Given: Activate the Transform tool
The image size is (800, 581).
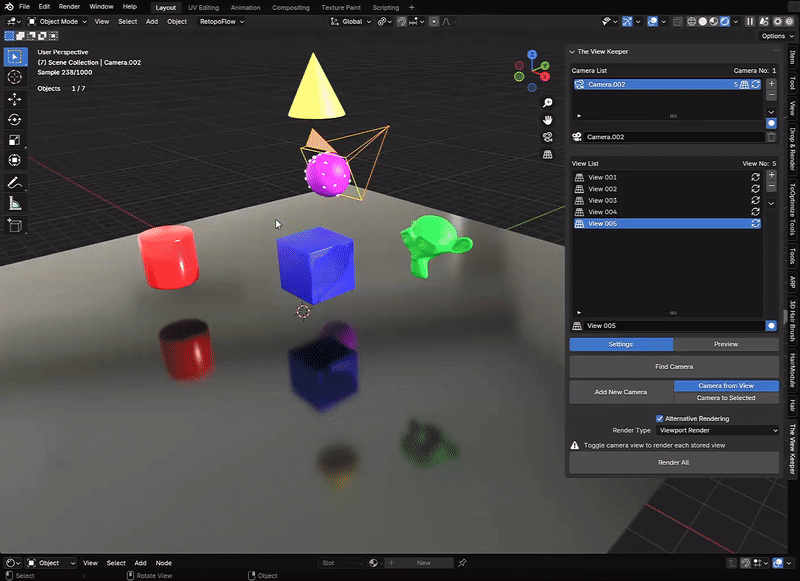Looking at the screenshot, I should pos(15,160).
